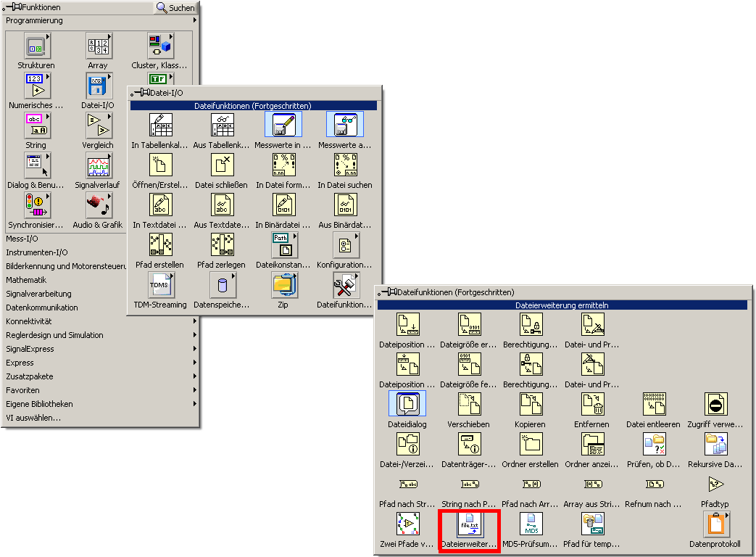Open the Strukturen palette icon
Image resolution: width=756 pixels, height=557 pixels.
tap(37, 46)
